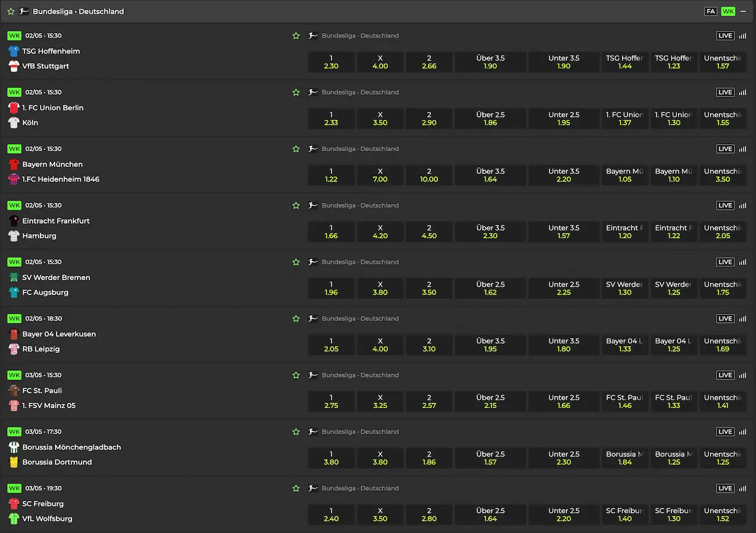
Task: Select the FA filter in header
Action: point(710,12)
